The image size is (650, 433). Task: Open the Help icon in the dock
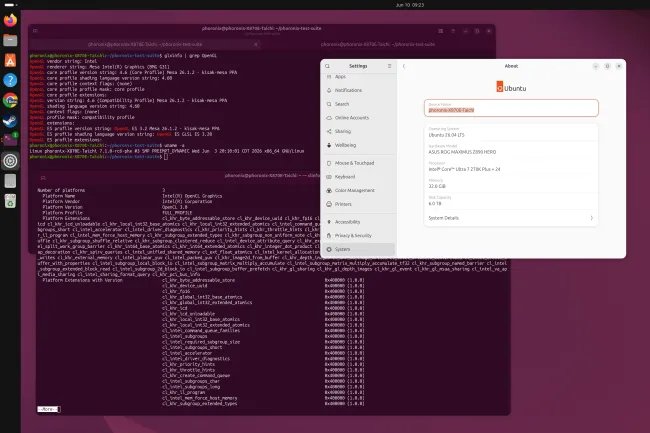point(10,80)
